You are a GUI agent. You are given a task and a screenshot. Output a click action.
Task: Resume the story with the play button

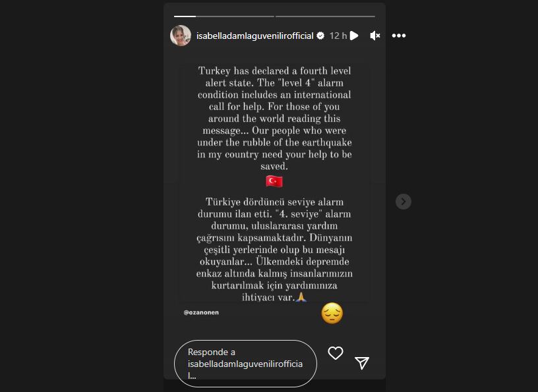354,36
